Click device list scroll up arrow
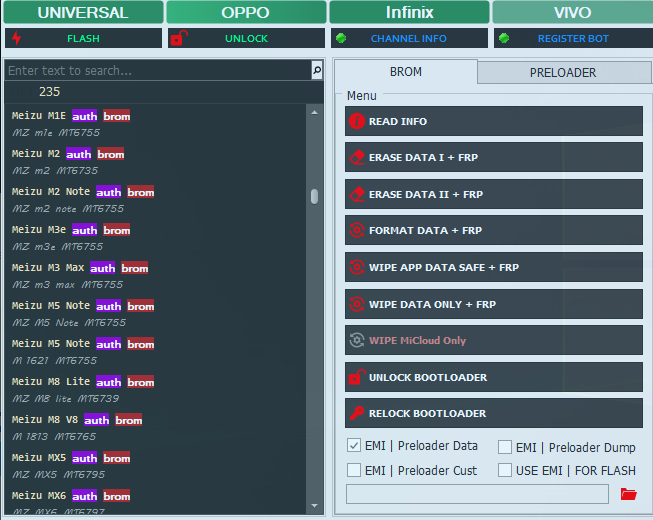Image resolution: width=653 pixels, height=520 pixels. tap(314, 112)
